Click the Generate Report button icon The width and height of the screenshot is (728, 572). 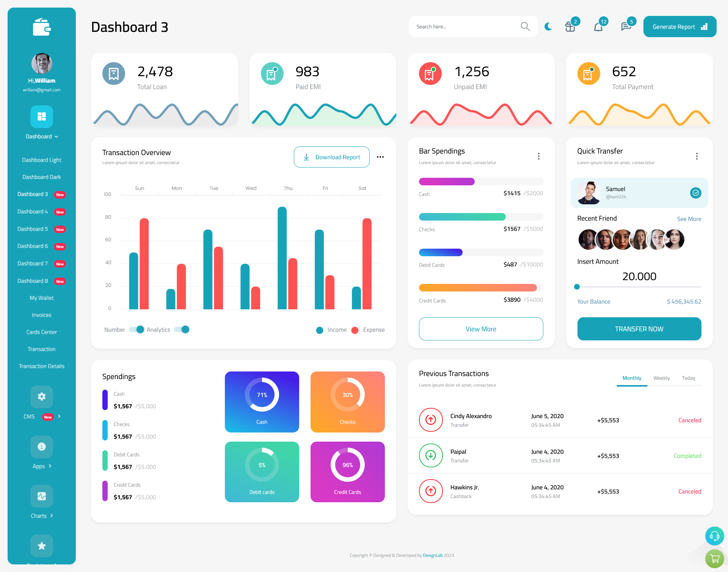coord(704,26)
